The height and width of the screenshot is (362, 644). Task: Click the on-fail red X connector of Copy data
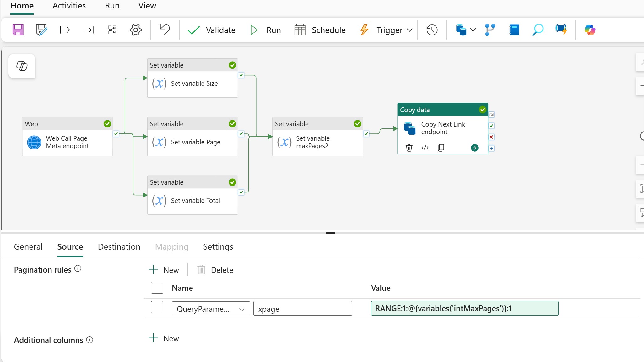[x=491, y=137]
